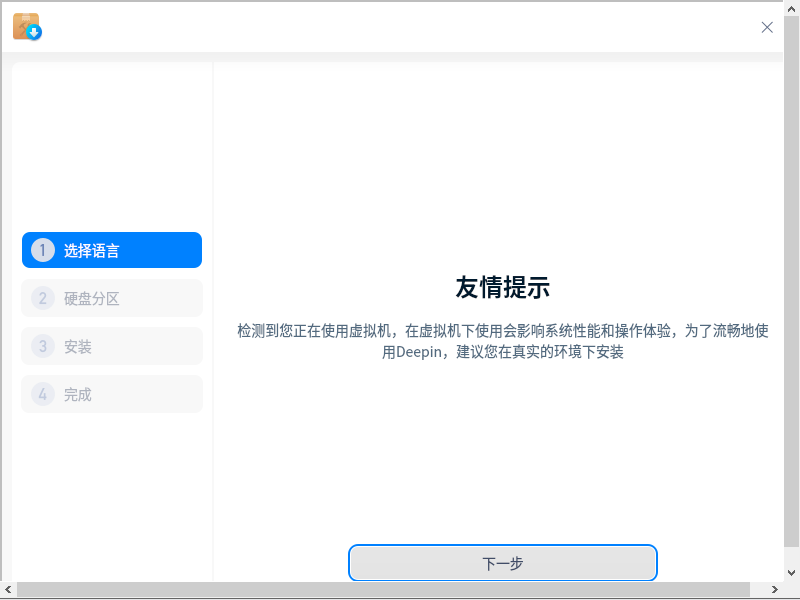Select step 1 选择语言 in sidebar
Image resolution: width=800 pixels, height=600 pixels.
(112, 250)
